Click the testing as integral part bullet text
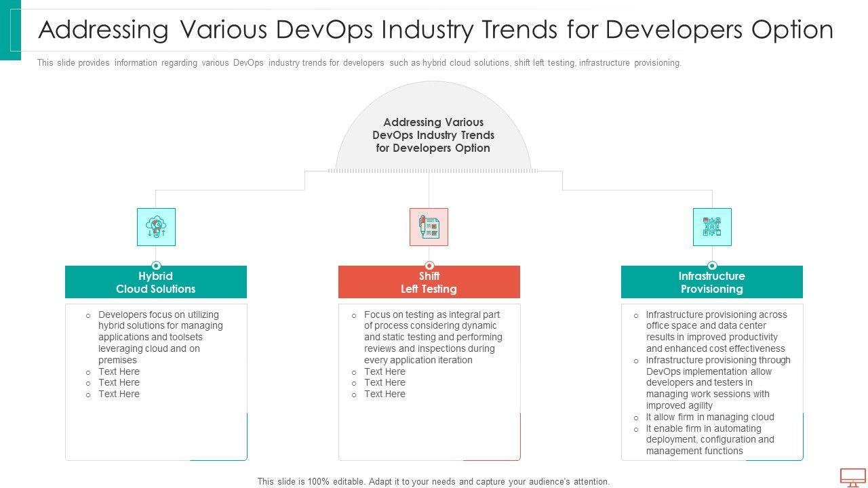This screenshot has width=868, height=488. [433, 337]
